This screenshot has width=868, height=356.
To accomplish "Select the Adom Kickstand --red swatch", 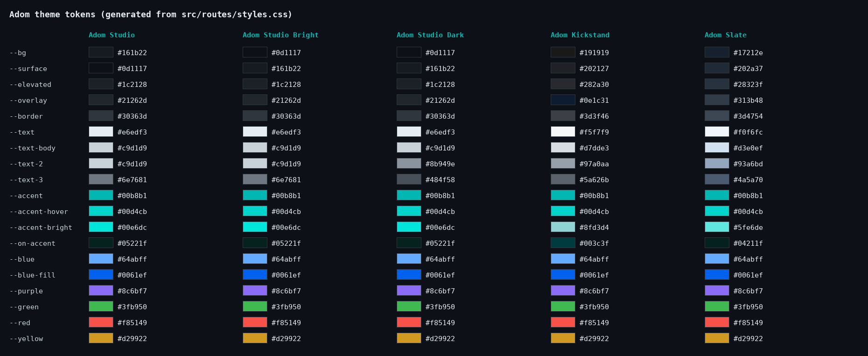I will tap(563, 322).
